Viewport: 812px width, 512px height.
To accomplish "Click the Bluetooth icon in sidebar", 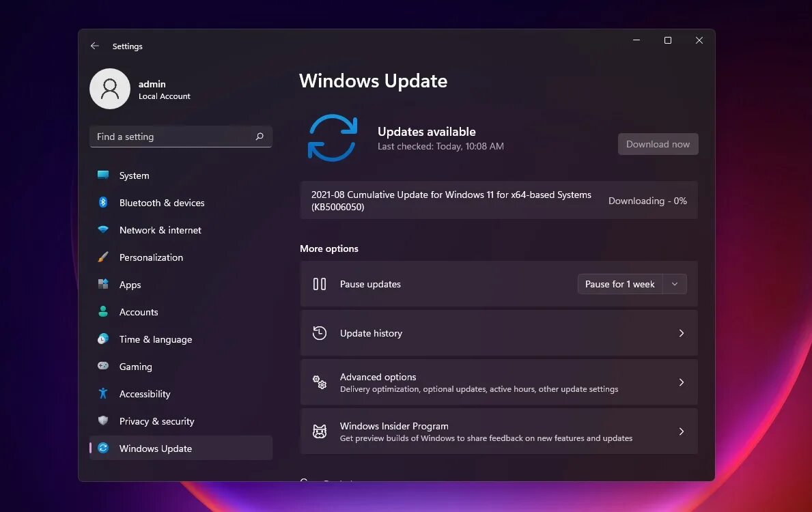I will [x=103, y=203].
